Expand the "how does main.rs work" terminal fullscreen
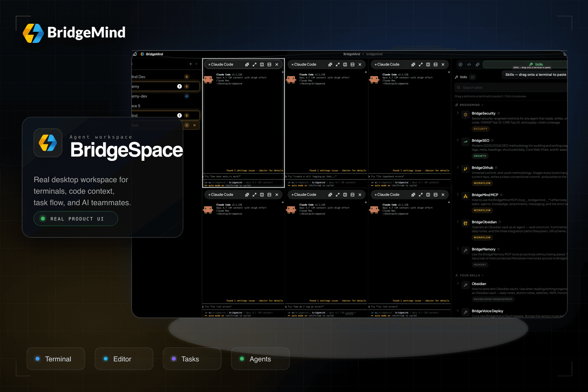 [255, 65]
